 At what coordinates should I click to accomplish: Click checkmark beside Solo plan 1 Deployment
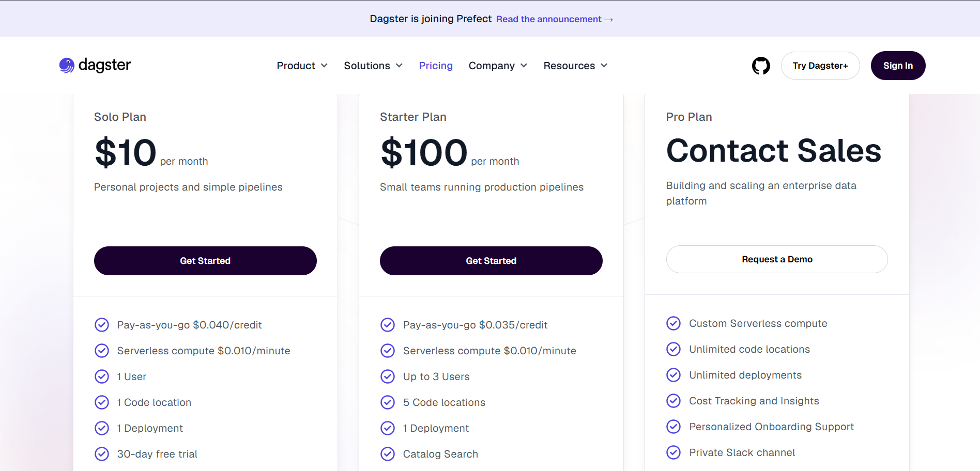(x=102, y=428)
